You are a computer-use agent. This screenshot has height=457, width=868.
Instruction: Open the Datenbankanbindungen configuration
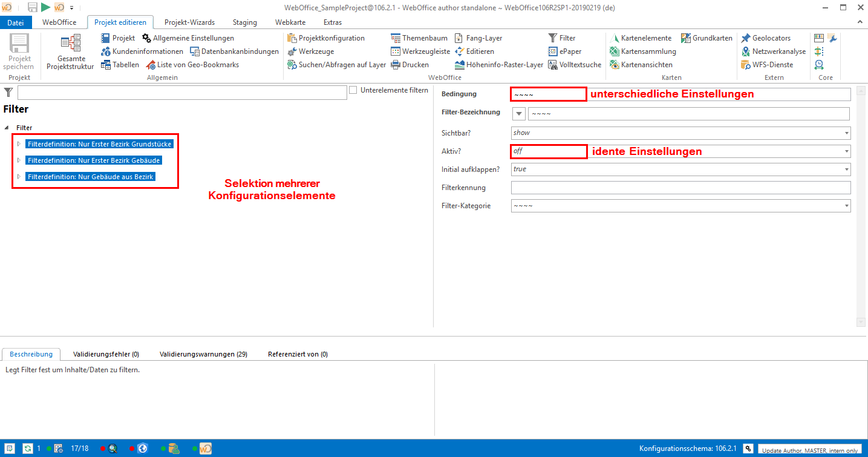(x=234, y=51)
